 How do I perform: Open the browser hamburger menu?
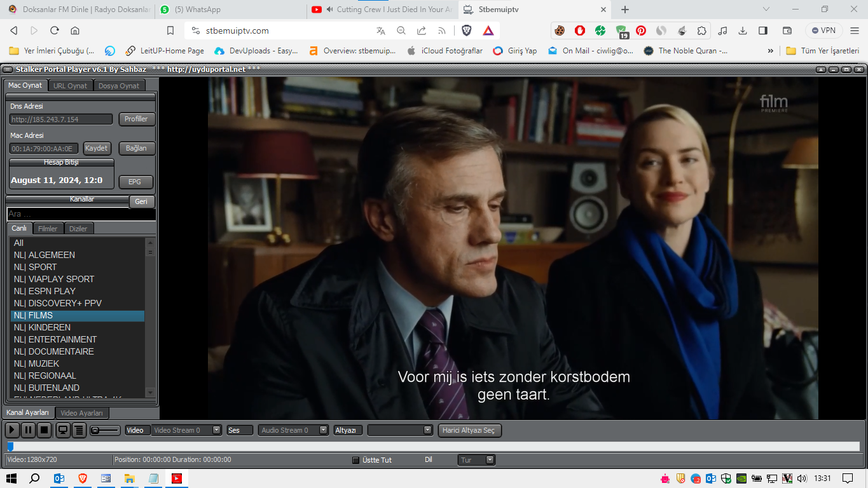pyautogui.click(x=855, y=30)
